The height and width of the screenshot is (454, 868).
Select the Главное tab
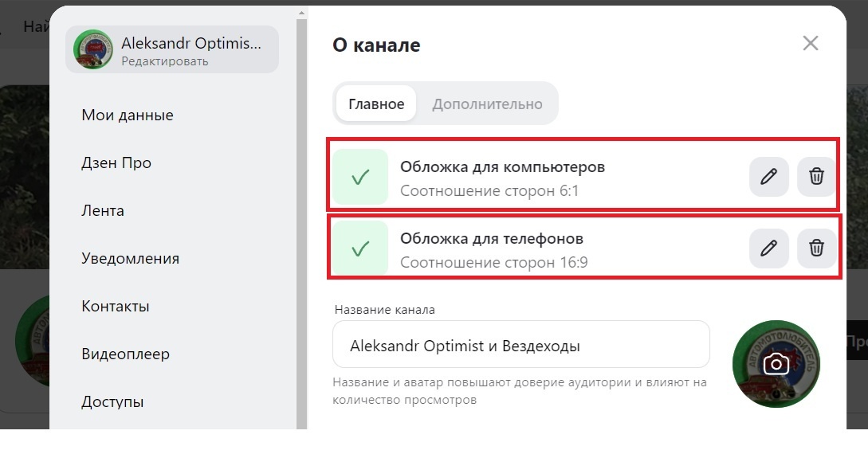point(376,104)
